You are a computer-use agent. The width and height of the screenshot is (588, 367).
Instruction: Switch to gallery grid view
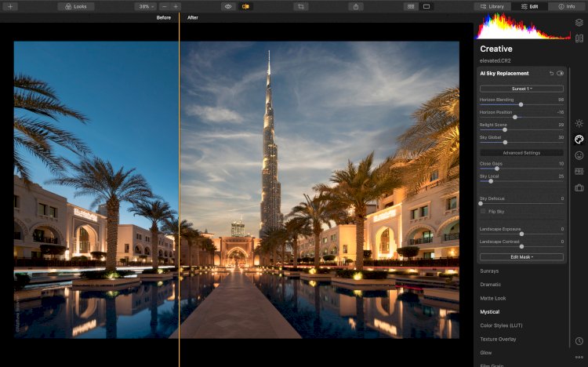coord(411,6)
